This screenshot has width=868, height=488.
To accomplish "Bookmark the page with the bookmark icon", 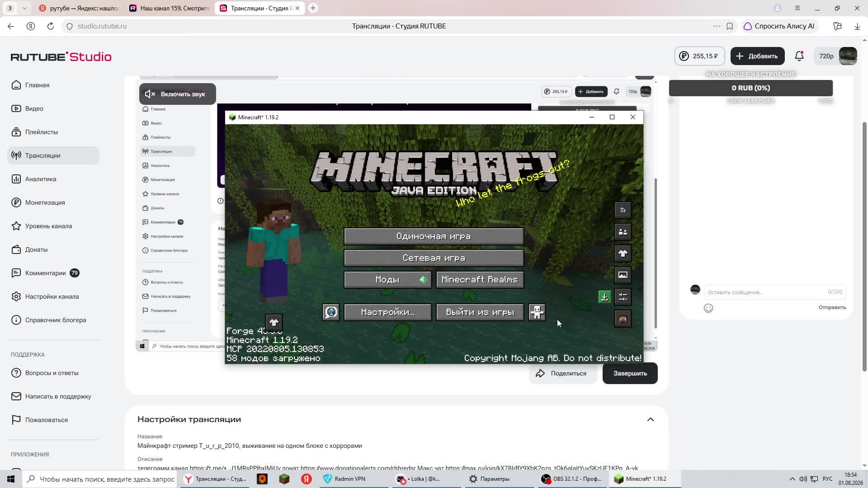I will (x=730, y=26).
